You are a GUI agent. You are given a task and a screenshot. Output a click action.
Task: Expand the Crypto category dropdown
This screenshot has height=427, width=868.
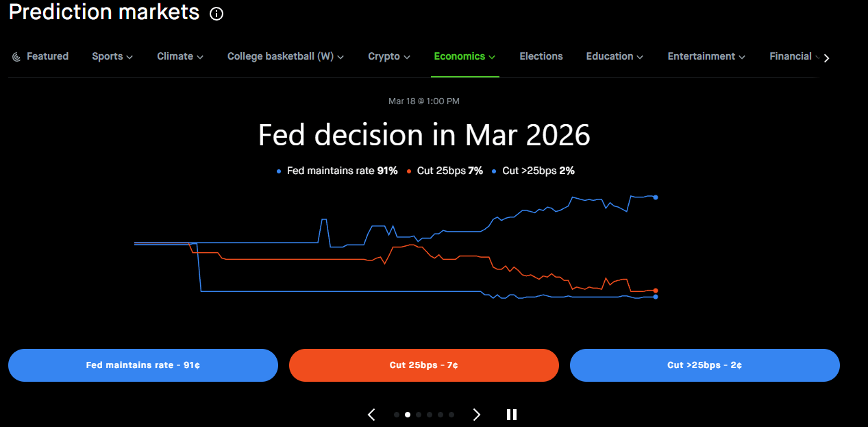(388, 56)
